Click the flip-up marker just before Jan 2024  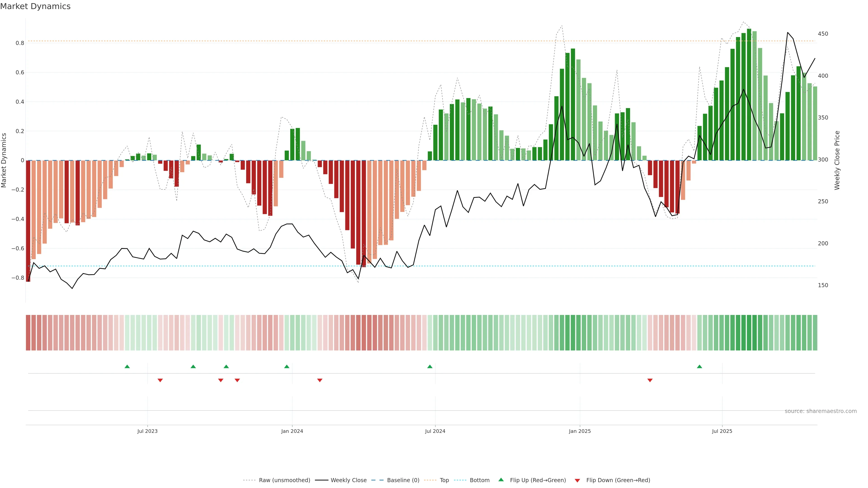pyautogui.click(x=287, y=366)
